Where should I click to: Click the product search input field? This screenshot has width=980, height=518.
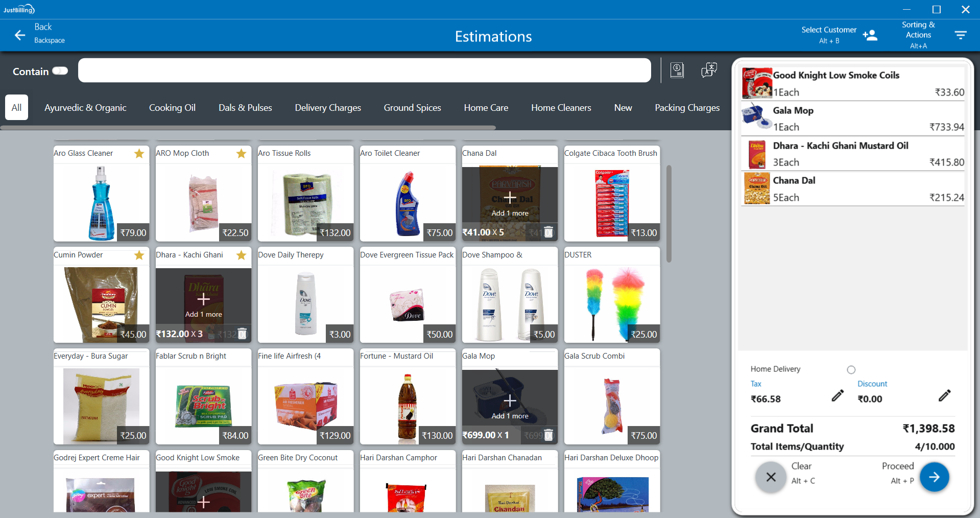click(364, 70)
